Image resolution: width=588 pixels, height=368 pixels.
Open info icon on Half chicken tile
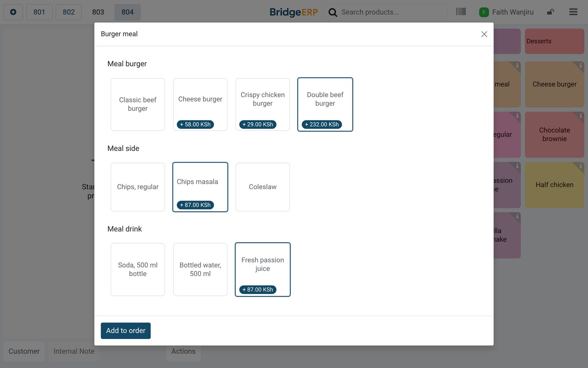coord(580,166)
